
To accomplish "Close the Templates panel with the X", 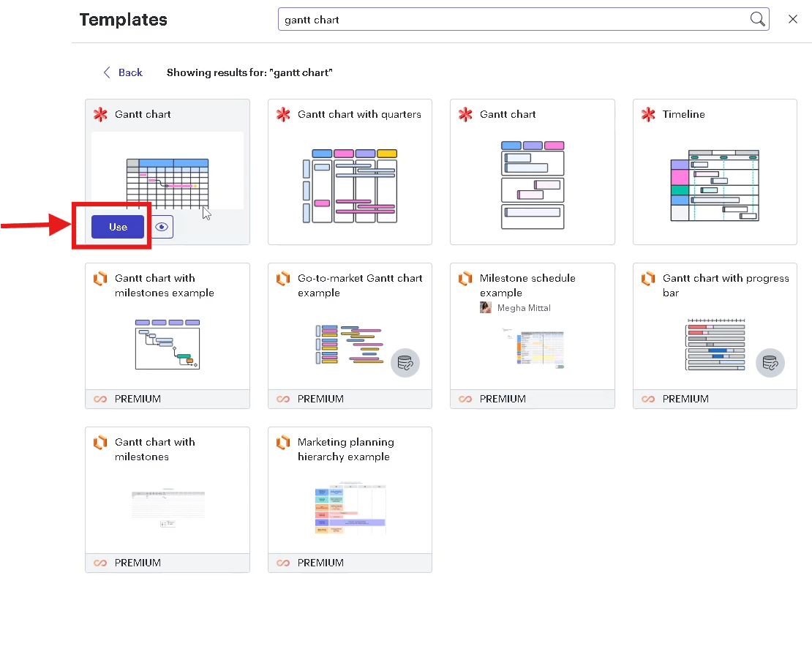I will [x=793, y=19].
